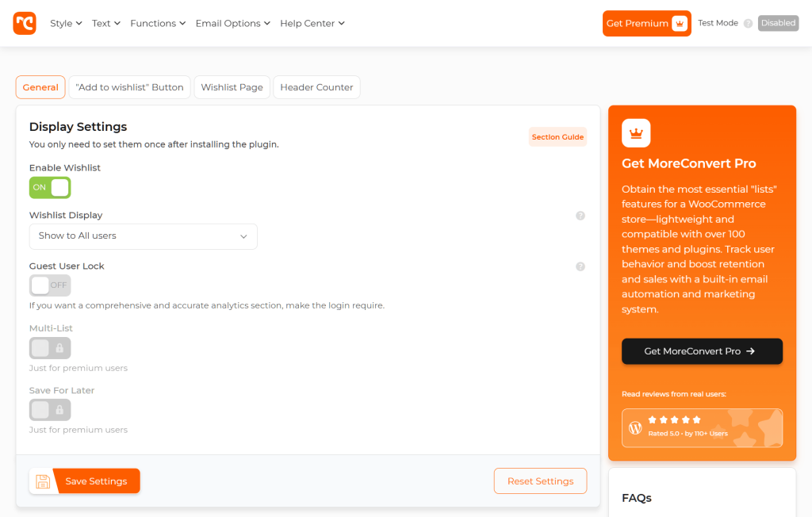Click the WordPress icon on the rating badge
This screenshot has height=517, width=812.
635,427
